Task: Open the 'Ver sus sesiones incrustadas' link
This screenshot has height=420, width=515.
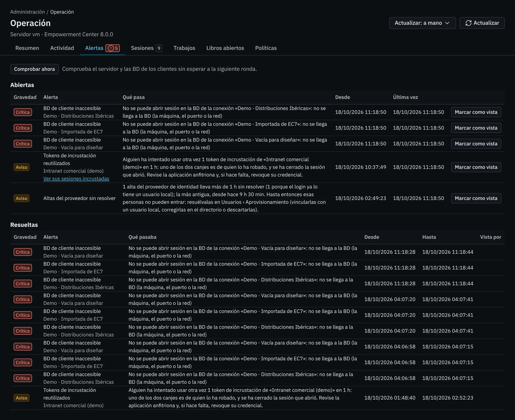Action: pos(76,178)
